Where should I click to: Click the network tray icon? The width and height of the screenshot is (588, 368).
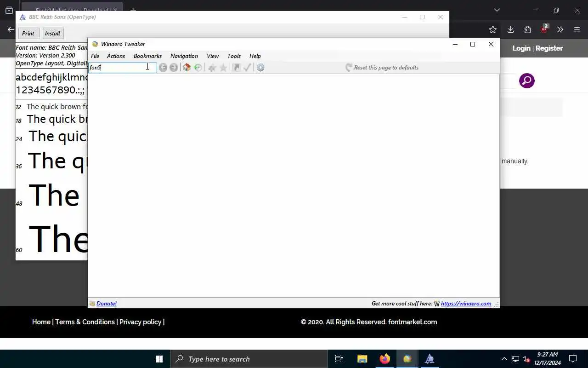tap(515, 359)
